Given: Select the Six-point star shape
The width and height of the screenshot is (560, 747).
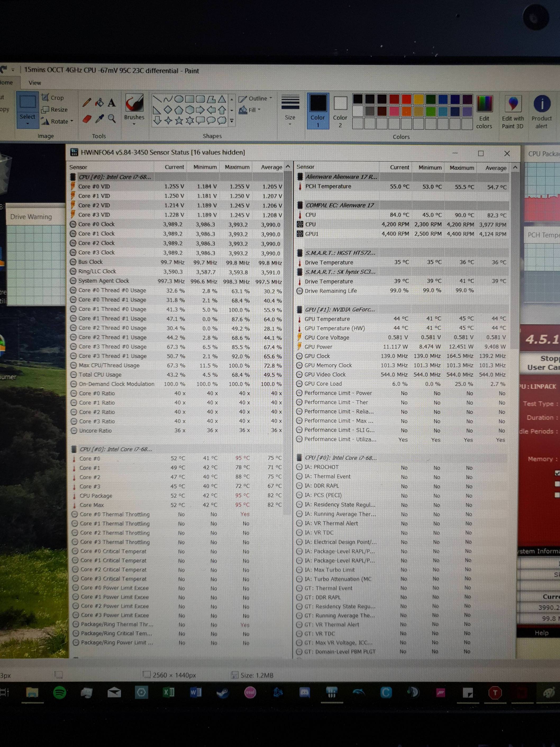Looking at the screenshot, I should point(190,120).
